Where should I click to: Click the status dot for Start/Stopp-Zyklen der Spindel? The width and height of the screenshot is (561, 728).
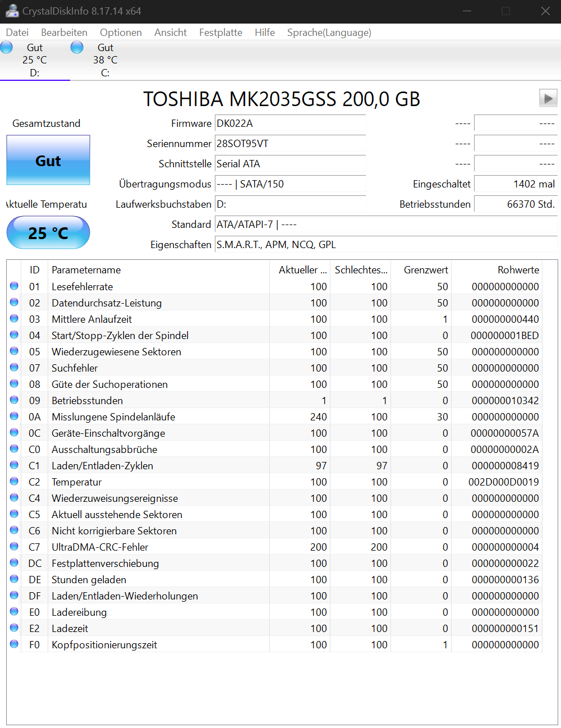tap(14, 335)
